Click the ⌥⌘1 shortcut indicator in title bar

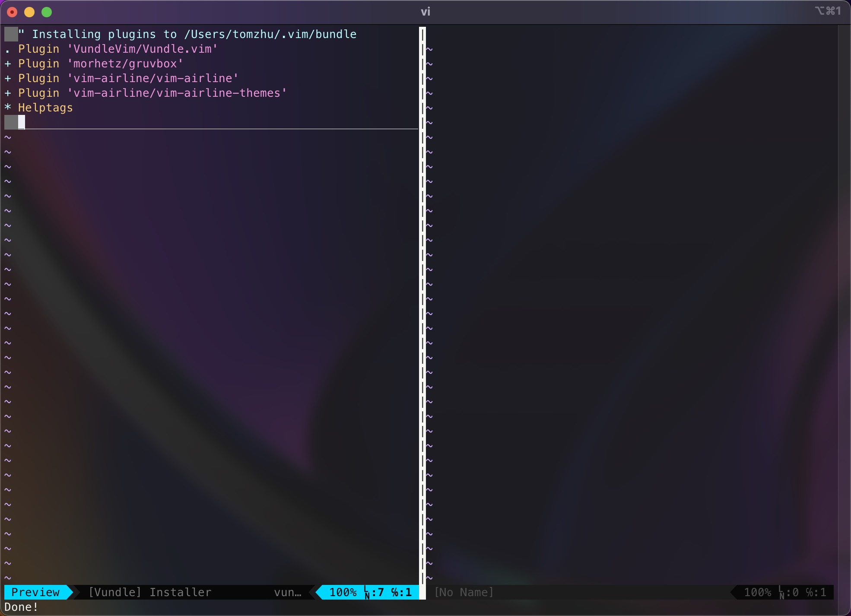[828, 11]
